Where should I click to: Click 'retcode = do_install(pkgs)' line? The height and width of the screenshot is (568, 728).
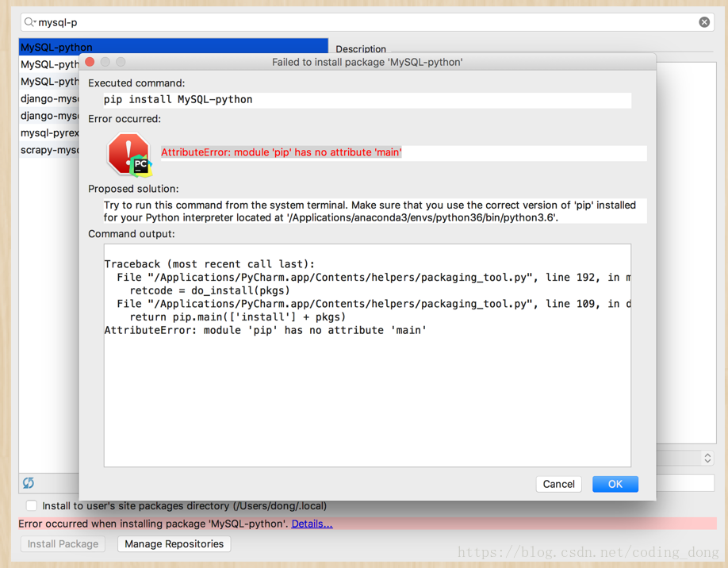pos(210,290)
